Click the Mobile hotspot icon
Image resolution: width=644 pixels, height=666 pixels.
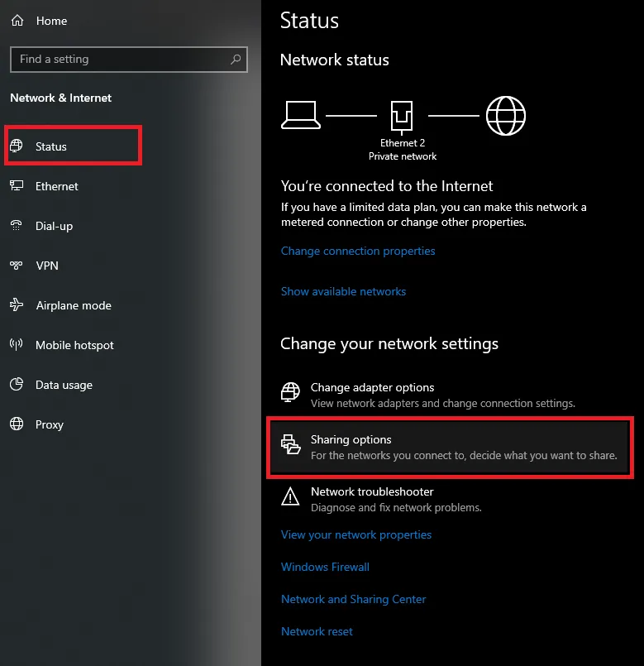(x=17, y=345)
